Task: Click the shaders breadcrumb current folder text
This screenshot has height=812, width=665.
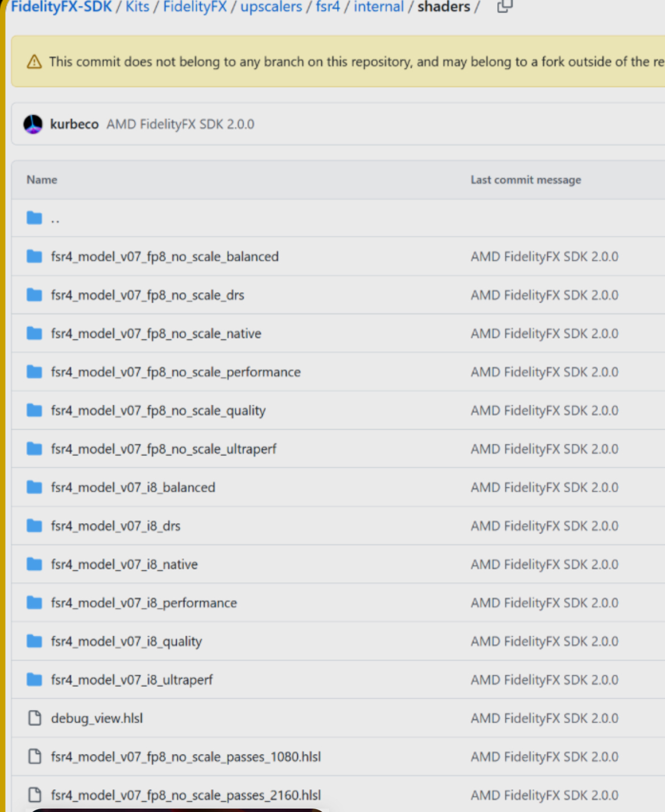Action: click(x=444, y=7)
